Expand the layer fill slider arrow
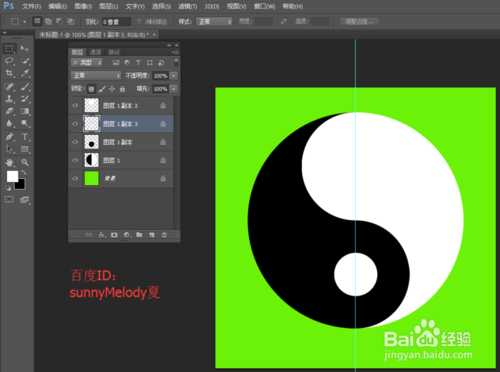 point(174,89)
